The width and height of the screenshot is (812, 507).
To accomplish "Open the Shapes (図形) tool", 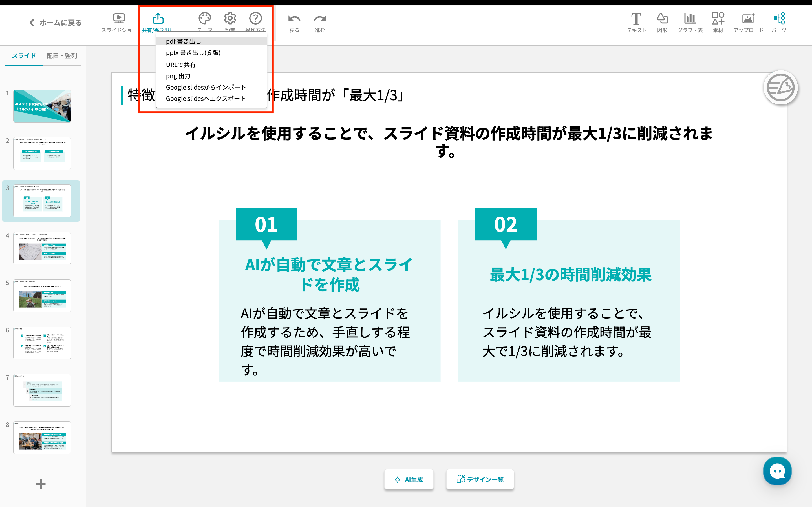I will pyautogui.click(x=662, y=19).
